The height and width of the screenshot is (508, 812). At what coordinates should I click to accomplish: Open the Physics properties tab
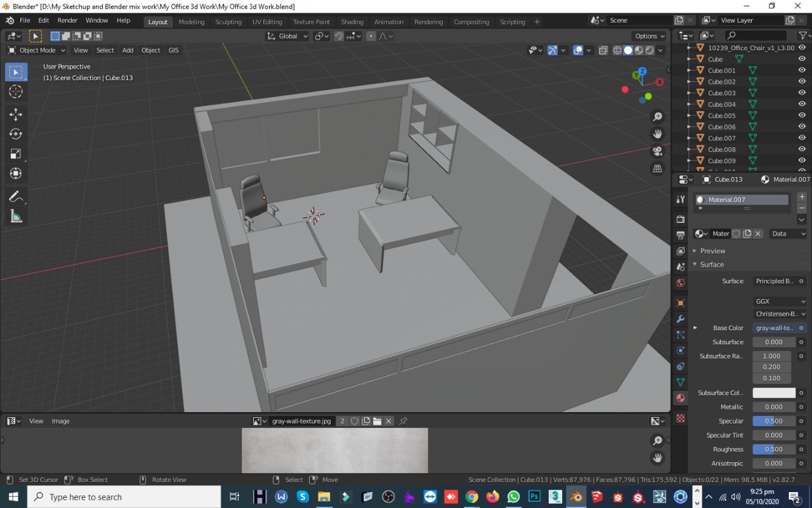point(681,351)
